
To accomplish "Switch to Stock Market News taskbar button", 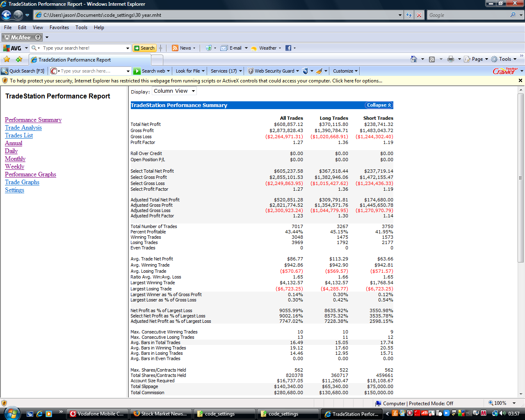I will click(x=161, y=414).
